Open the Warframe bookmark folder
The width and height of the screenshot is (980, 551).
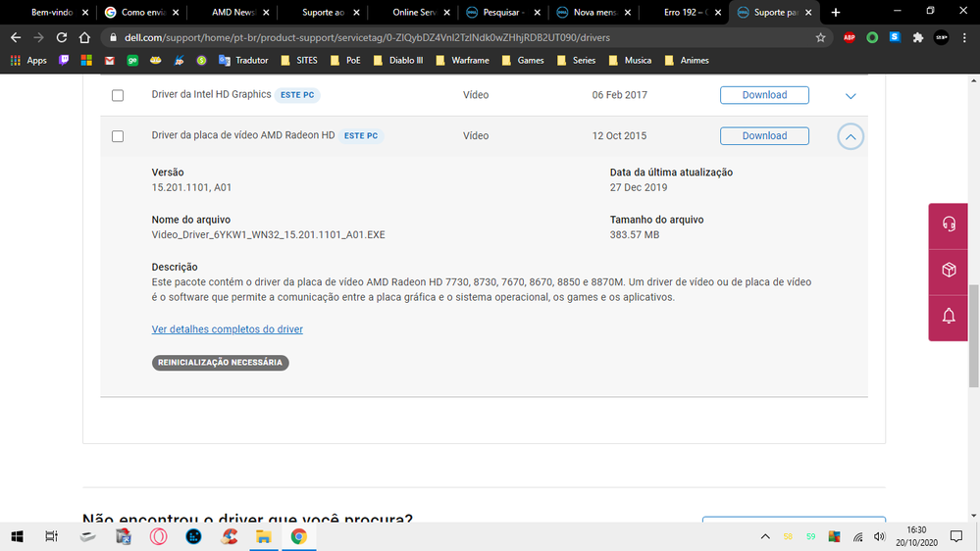[x=462, y=61]
